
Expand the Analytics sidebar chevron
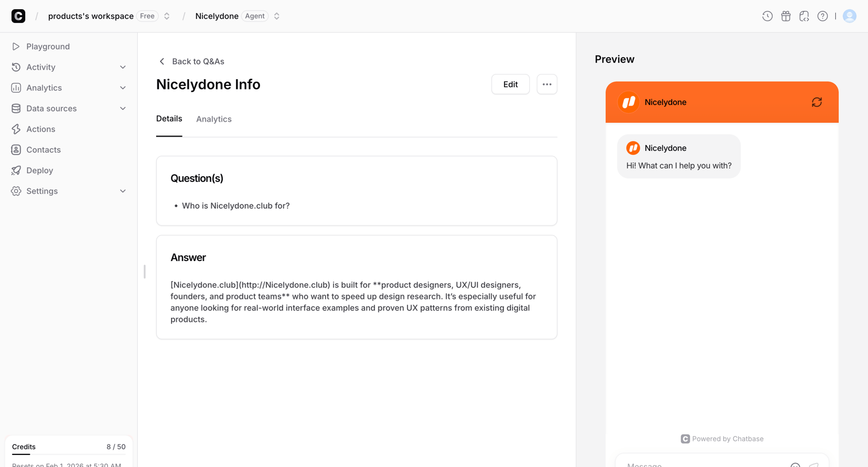122,88
